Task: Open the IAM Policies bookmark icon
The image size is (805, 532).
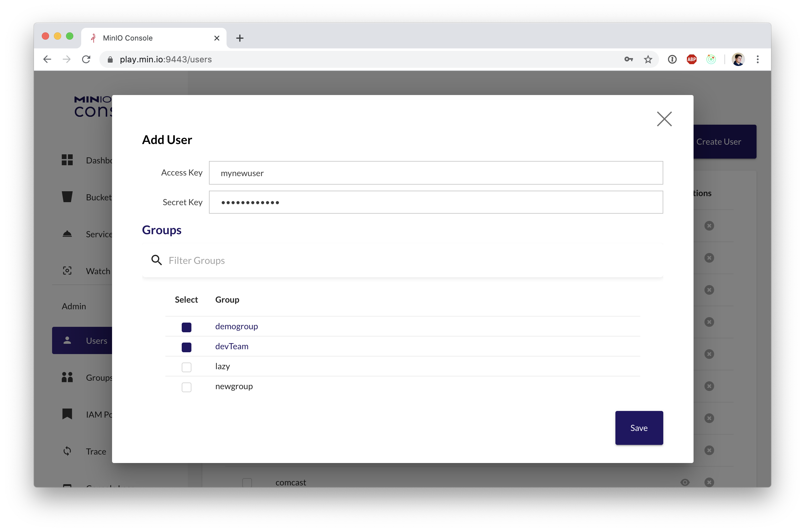Action: click(67, 414)
